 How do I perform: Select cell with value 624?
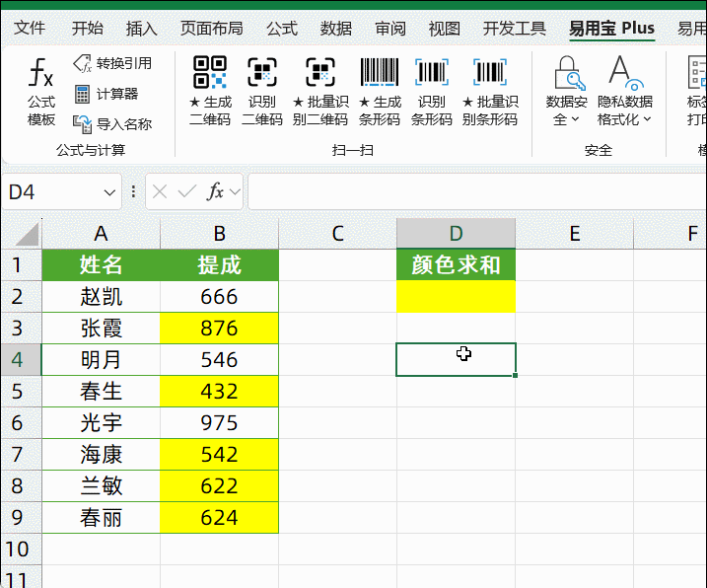pos(219,518)
